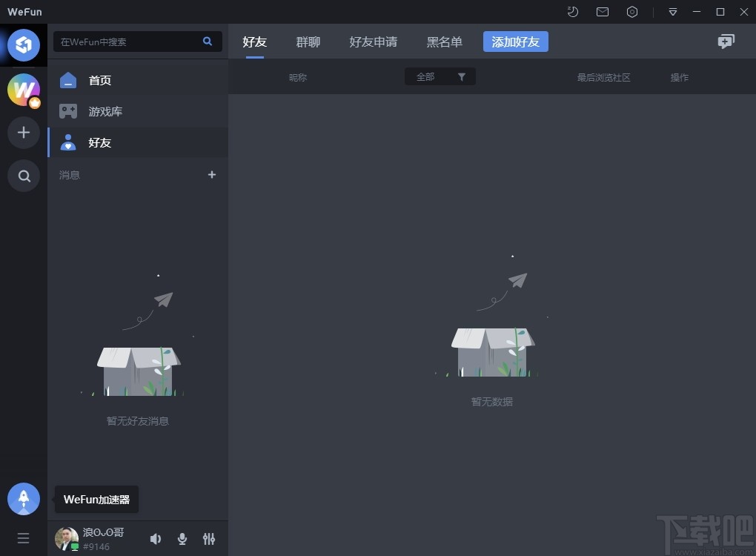Open the WeFun accelerator rocket icon
The width and height of the screenshot is (756, 556).
click(23, 499)
